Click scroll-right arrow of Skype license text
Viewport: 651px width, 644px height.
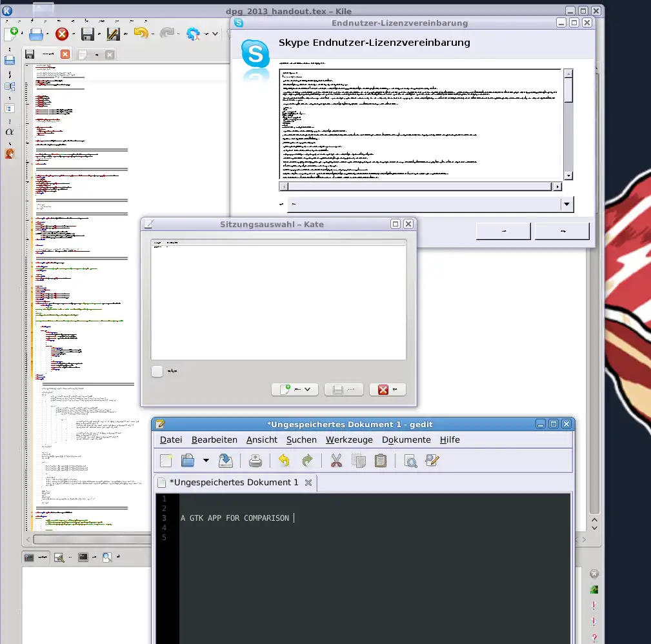click(x=557, y=187)
